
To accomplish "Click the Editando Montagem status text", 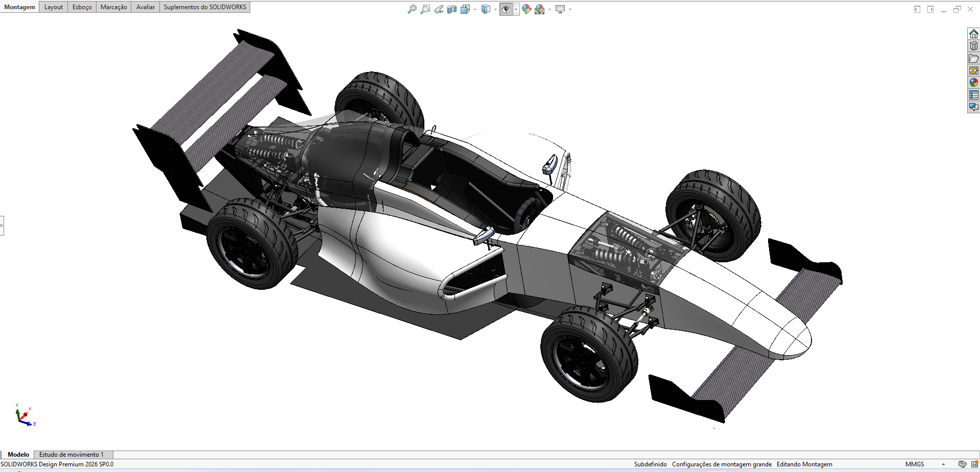I will (x=804, y=464).
